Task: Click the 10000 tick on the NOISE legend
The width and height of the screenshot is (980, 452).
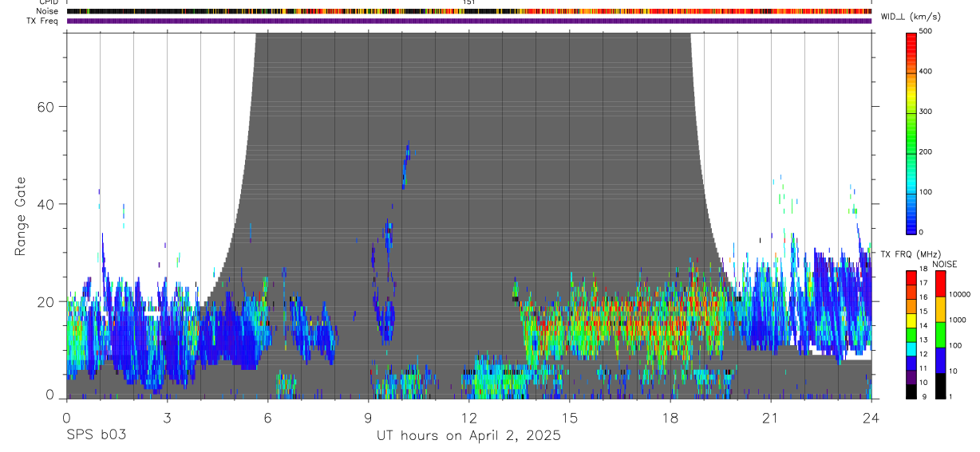Action: click(x=958, y=294)
